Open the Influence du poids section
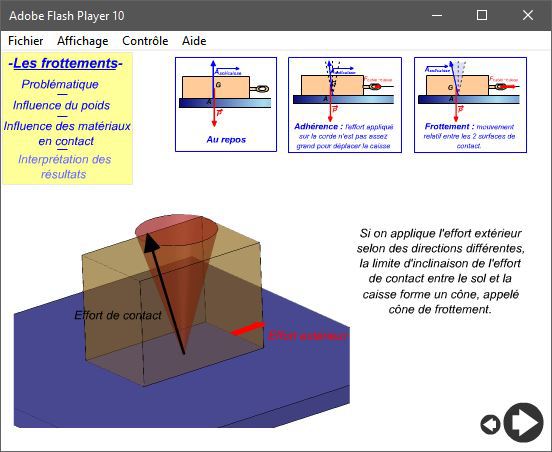This screenshot has width=552, height=452. click(x=61, y=105)
